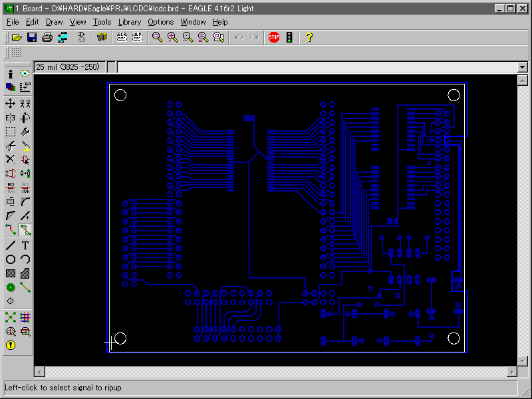Launch the CAM processor

click(63, 37)
